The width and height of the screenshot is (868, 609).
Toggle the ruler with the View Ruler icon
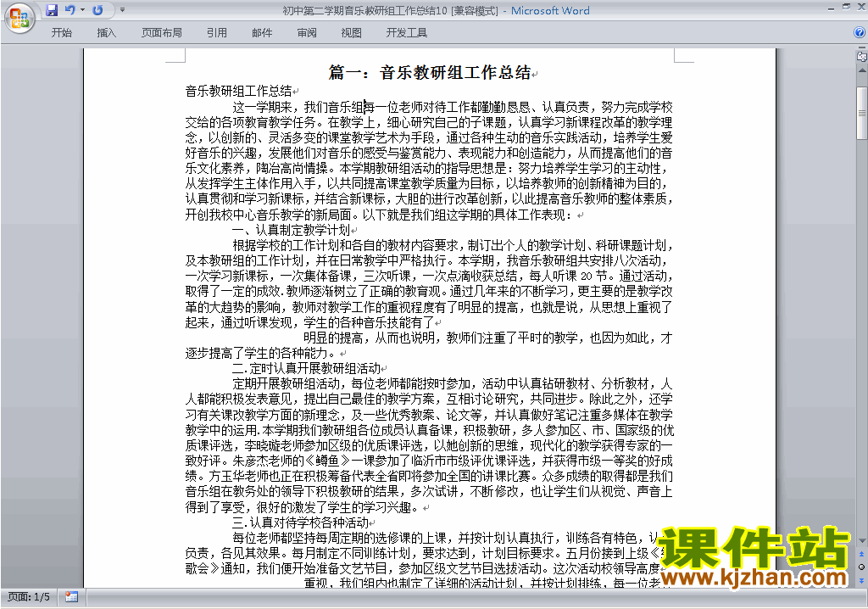point(862,57)
